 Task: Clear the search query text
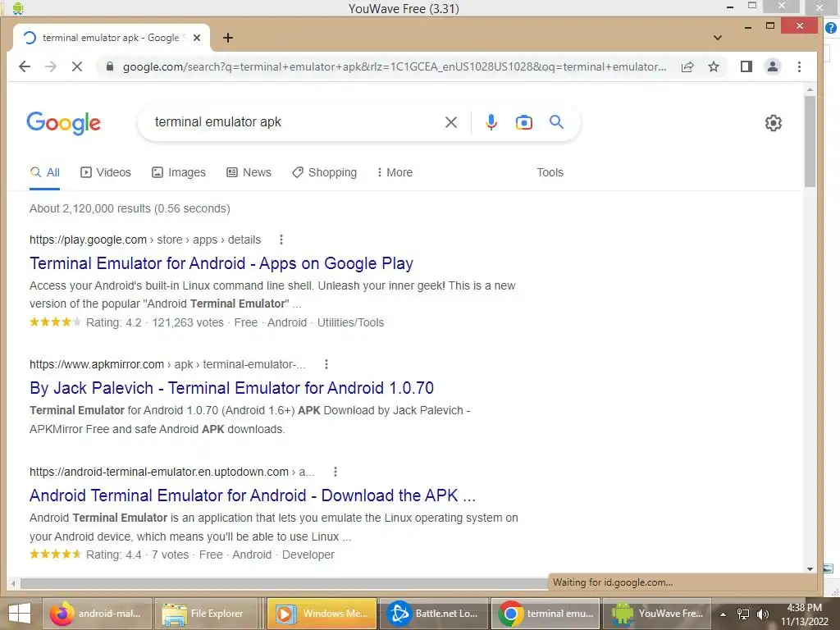(451, 122)
